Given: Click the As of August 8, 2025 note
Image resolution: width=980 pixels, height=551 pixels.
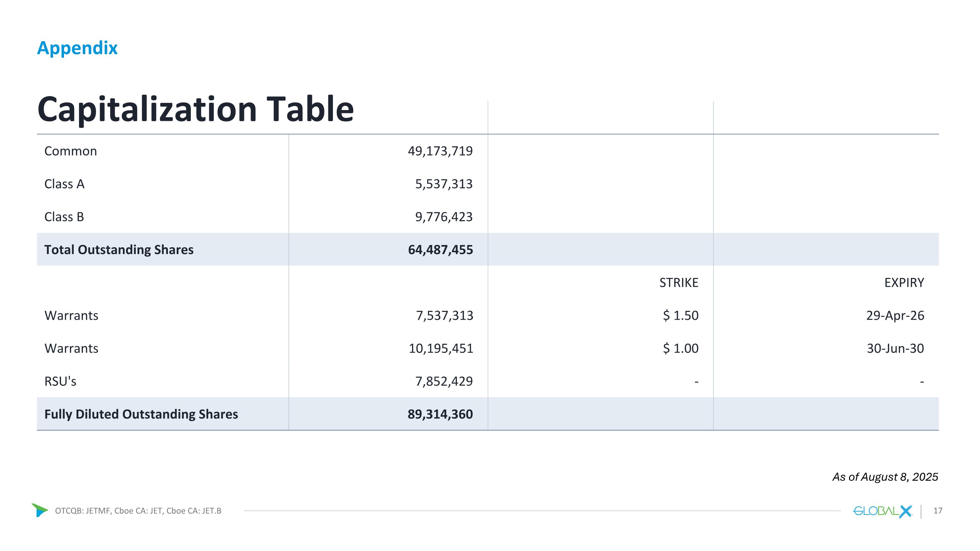Looking at the screenshot, I should (x=885, y=477).
